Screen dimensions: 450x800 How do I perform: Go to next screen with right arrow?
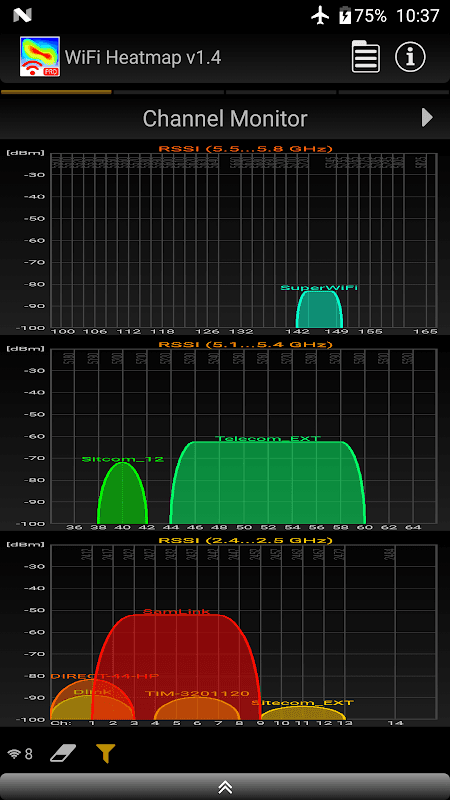427,118
